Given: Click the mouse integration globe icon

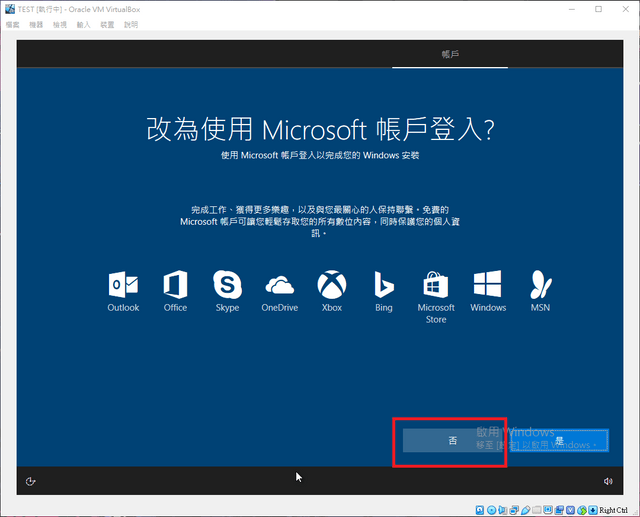Looking at the screenshot, I should (x=582, y=510).
